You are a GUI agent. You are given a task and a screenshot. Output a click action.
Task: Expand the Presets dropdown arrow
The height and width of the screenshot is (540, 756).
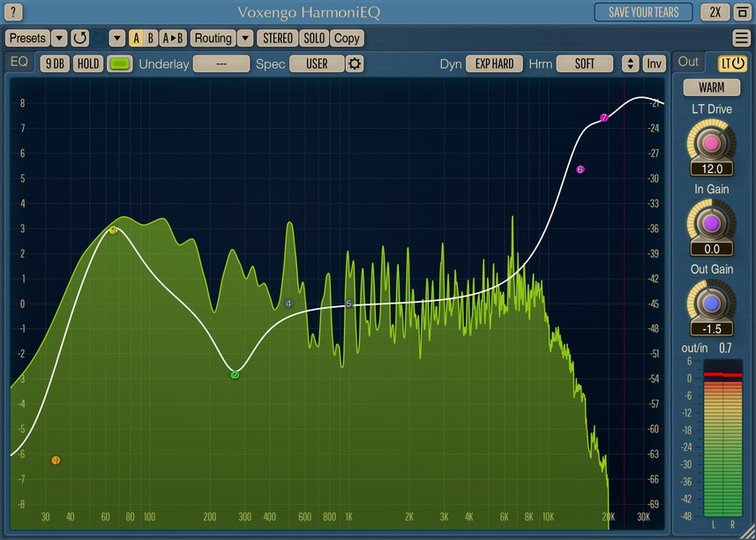tap(59, 38)
